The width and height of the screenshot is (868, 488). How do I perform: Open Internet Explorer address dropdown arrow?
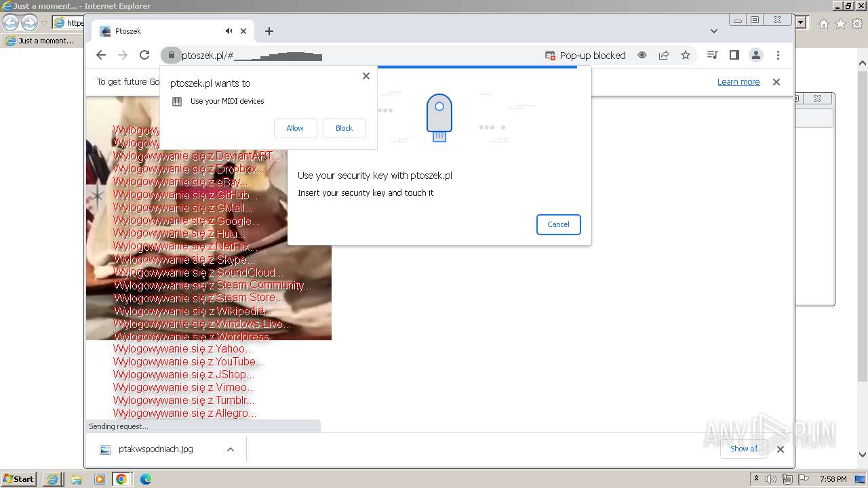pyautogui.click(x=801, y=22)
